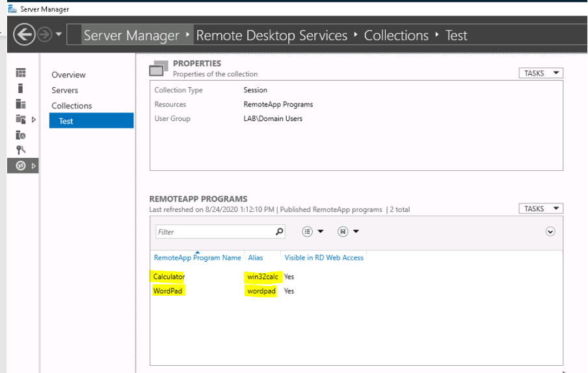Click the back navigation arrow
Screen dimensions: 588x373
coord(24,35)
